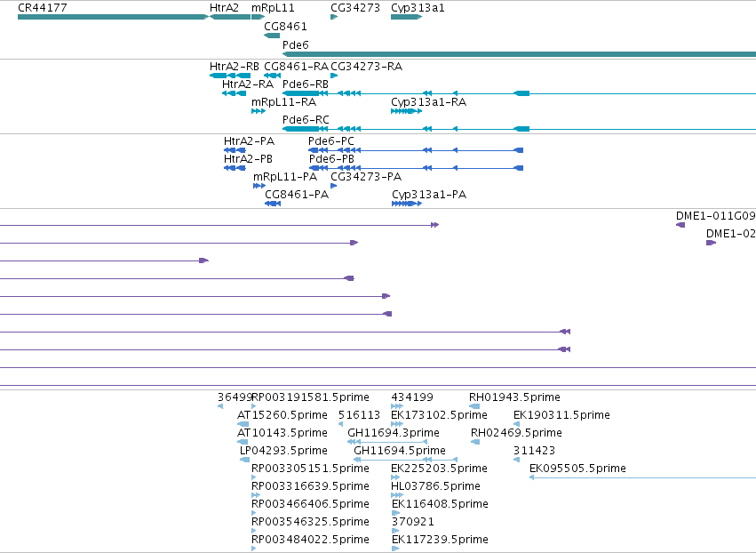The image size is (756, 553).
Task: Click the RH01943.5prime EST label
Action: pyautogui.click(x=515, y=397)
